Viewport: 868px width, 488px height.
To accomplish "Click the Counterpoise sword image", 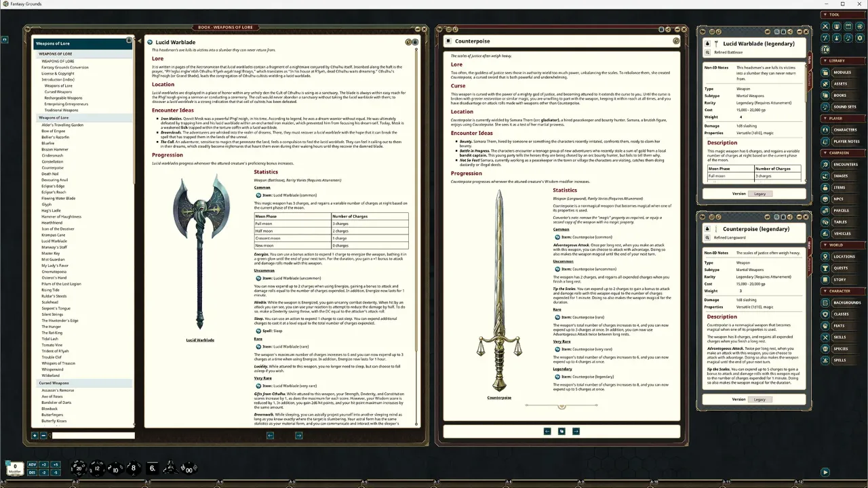I will coord(499,291).
